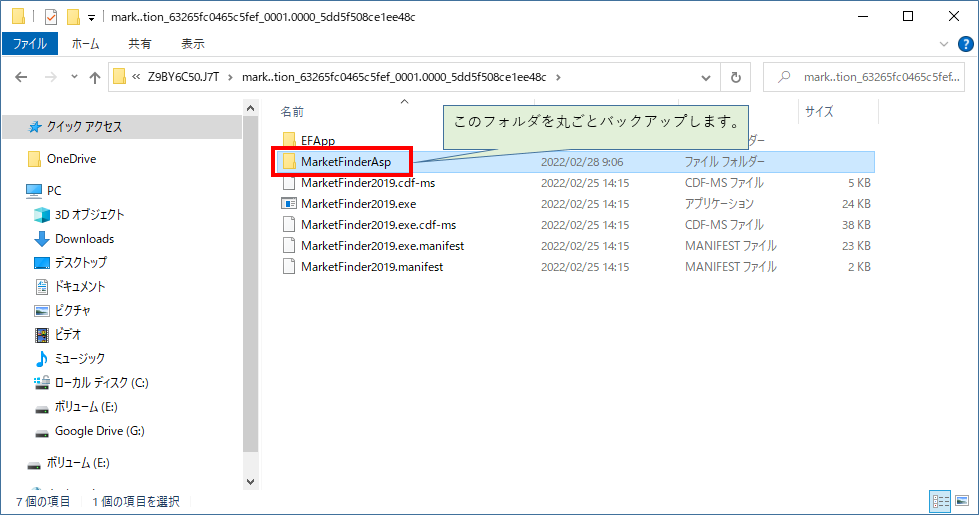This screenshot has height=515, width=979.
Task: Select the MarketFinder2019.exe application
Action: click(358, 204)
